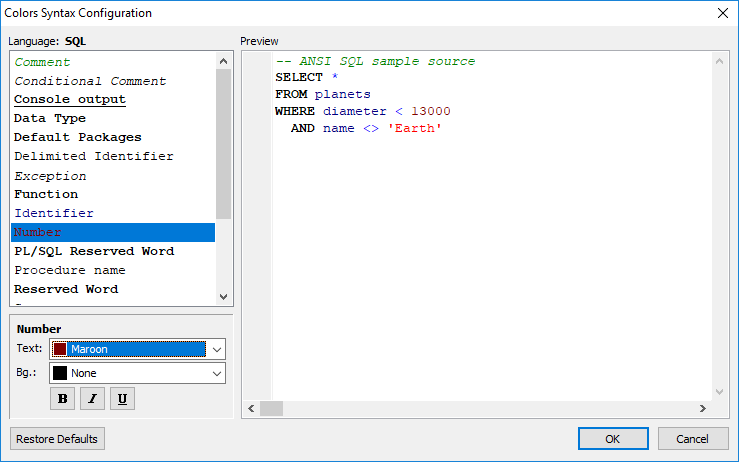Image resolution: width=739 pixels, height=462 pixels.
Task: Click the maroon color swatch in Text combo
Action: [60, 349]
